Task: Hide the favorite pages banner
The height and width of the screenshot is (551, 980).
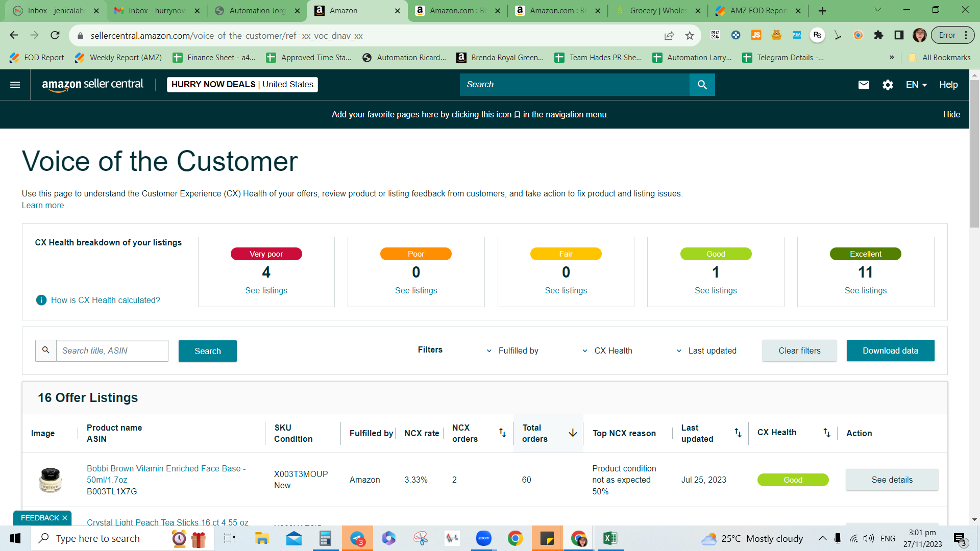Action: [951, 114]
